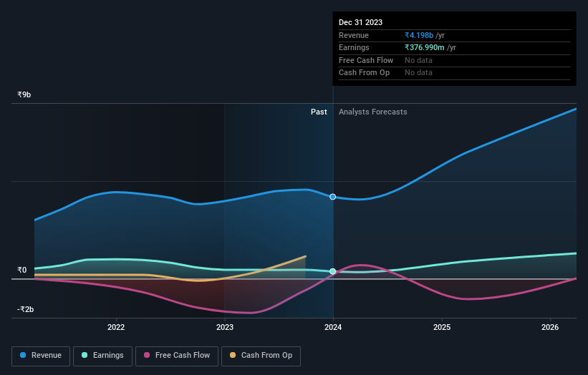Click the Past section label
The image size is (588, 375).
(319, 112)
